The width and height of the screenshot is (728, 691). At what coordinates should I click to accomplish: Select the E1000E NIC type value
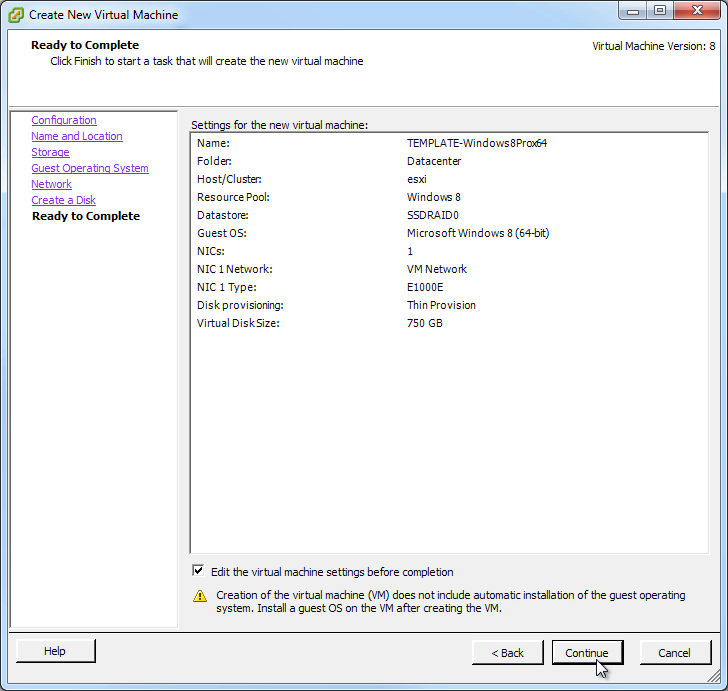tap(425, 287)
